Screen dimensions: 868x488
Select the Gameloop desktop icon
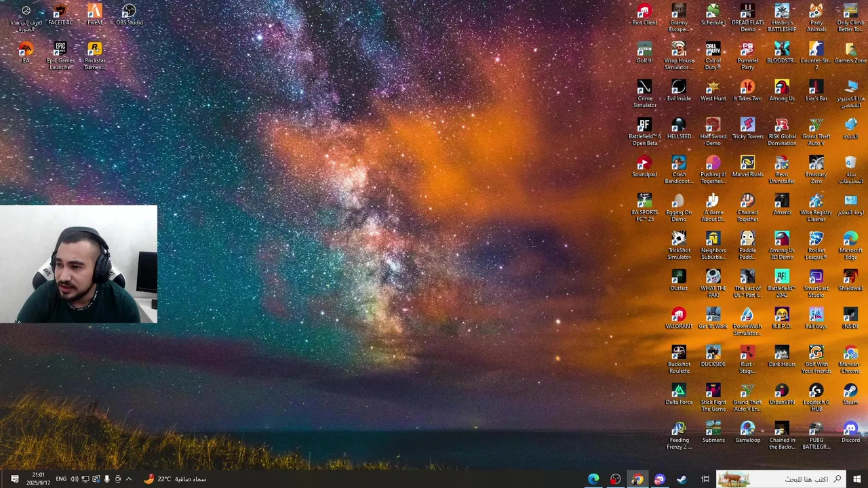pos(747,432)
